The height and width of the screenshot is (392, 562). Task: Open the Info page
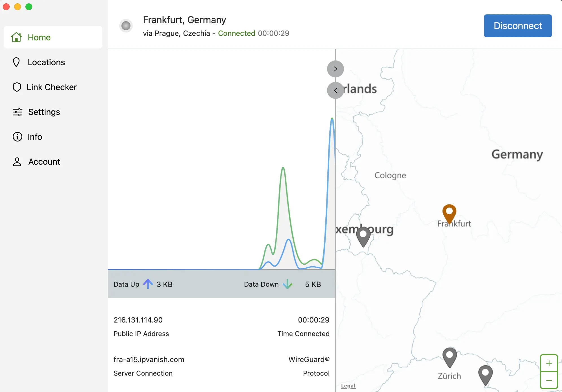pyautogui.click(x=17, y=137)
